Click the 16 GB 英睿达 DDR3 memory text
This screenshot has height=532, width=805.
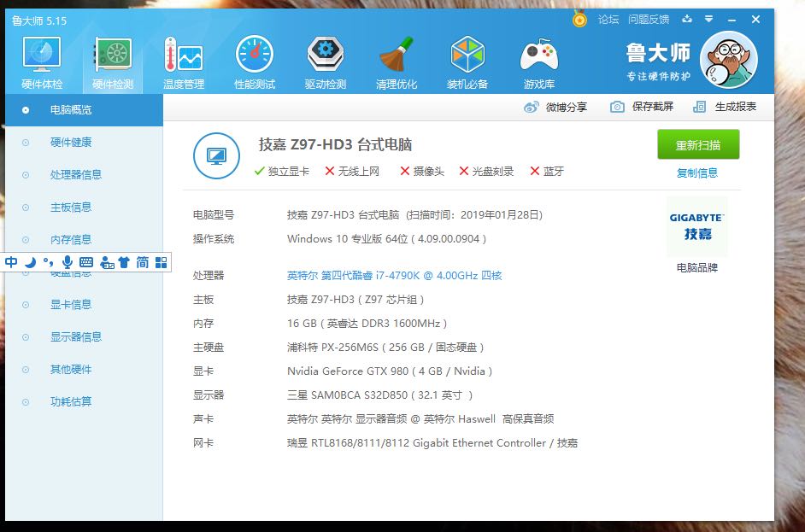pyautogui.click(x=367, y=324)
